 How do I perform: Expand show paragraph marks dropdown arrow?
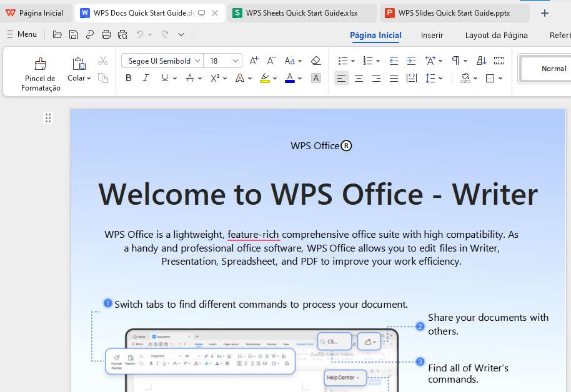(465, 61)
